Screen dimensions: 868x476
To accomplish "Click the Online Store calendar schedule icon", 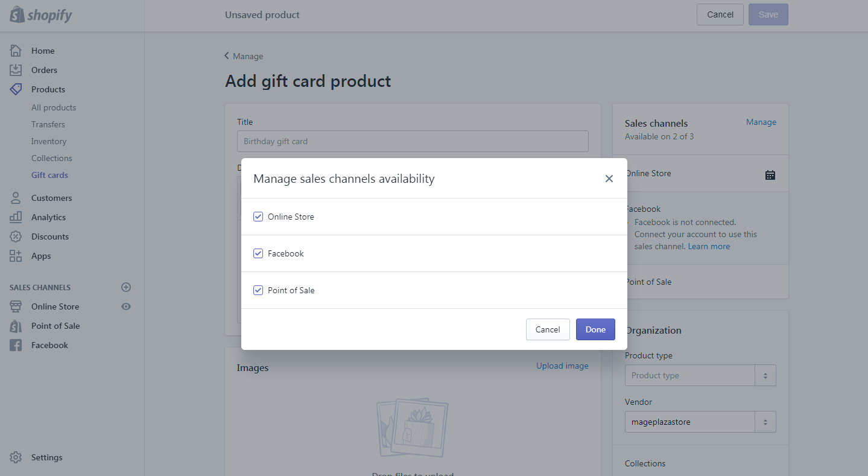I will point(770,175).
